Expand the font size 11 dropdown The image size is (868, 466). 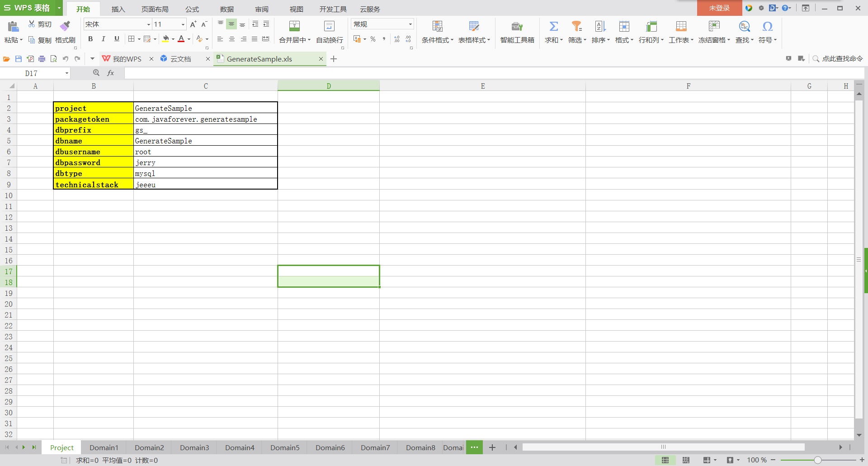[183, 24]
